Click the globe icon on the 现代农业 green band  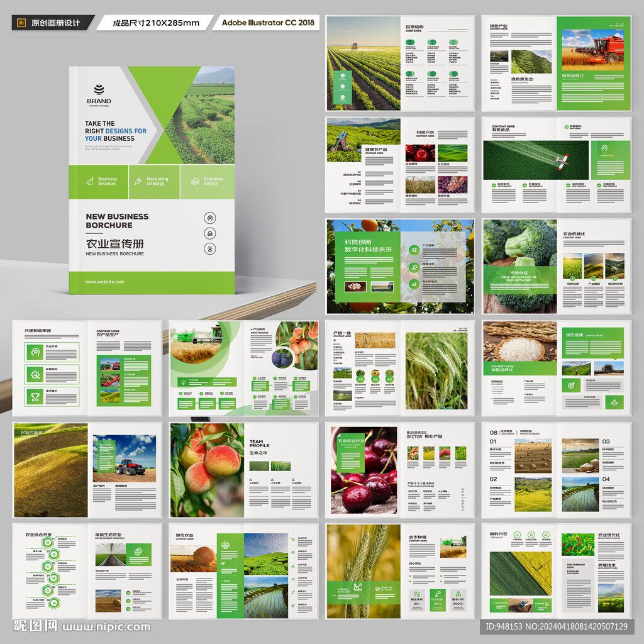tap(225, 545)
